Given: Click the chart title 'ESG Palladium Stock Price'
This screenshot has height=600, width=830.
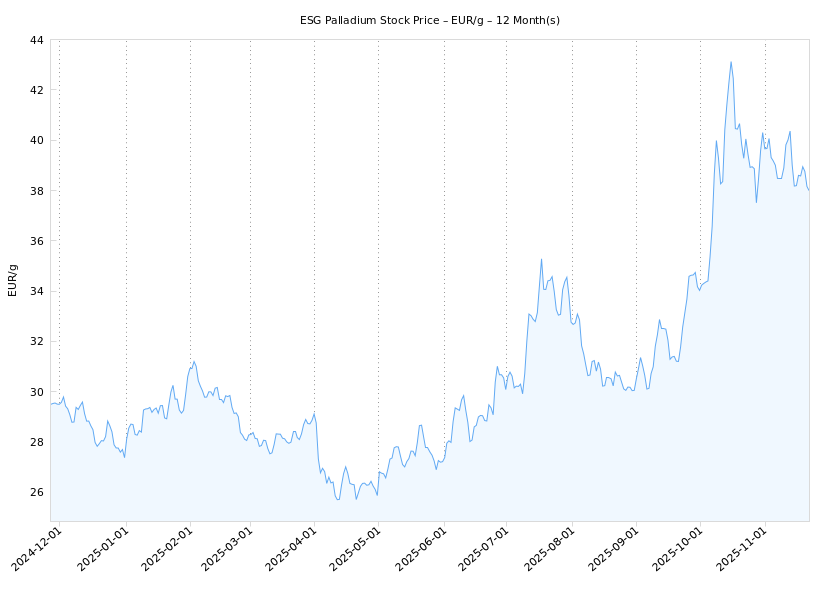Looking at the screenshot, I should coord(429,20).
